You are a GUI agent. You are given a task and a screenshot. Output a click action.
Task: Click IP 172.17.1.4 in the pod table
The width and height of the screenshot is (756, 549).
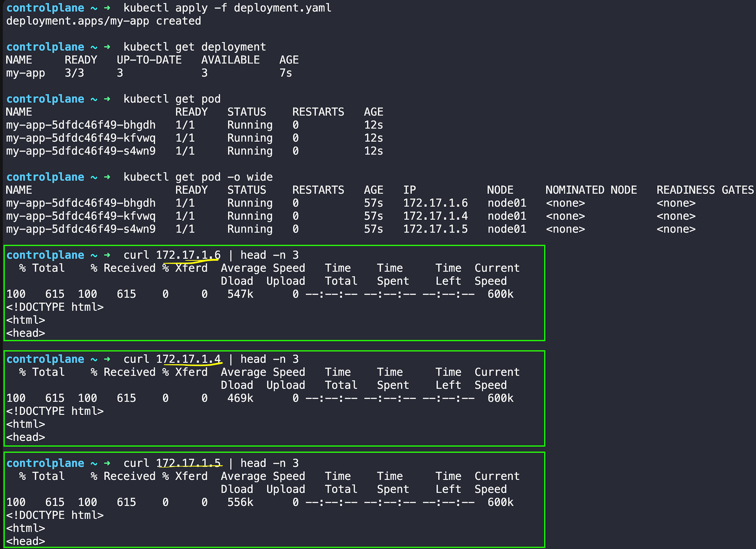[x=435, y=216]
